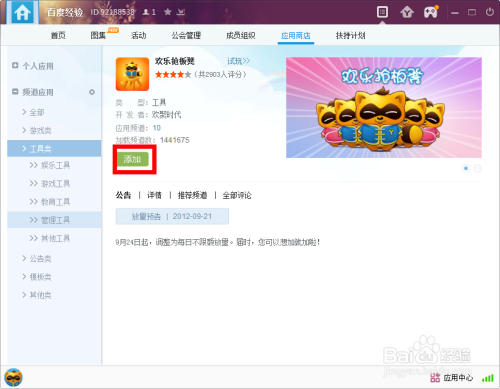Click the ID 92188538 text
Image resolution: width=500 pixels, height=389 pixels.
point(113,12)
